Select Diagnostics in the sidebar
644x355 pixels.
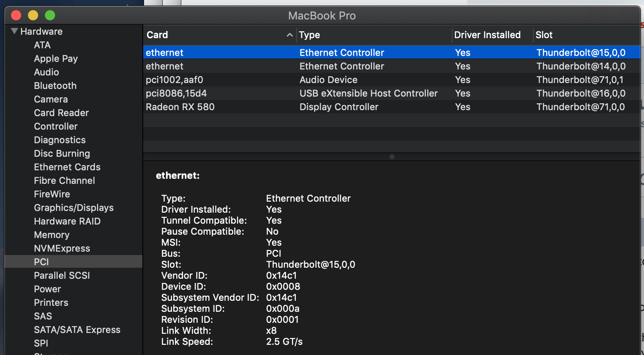60,140
